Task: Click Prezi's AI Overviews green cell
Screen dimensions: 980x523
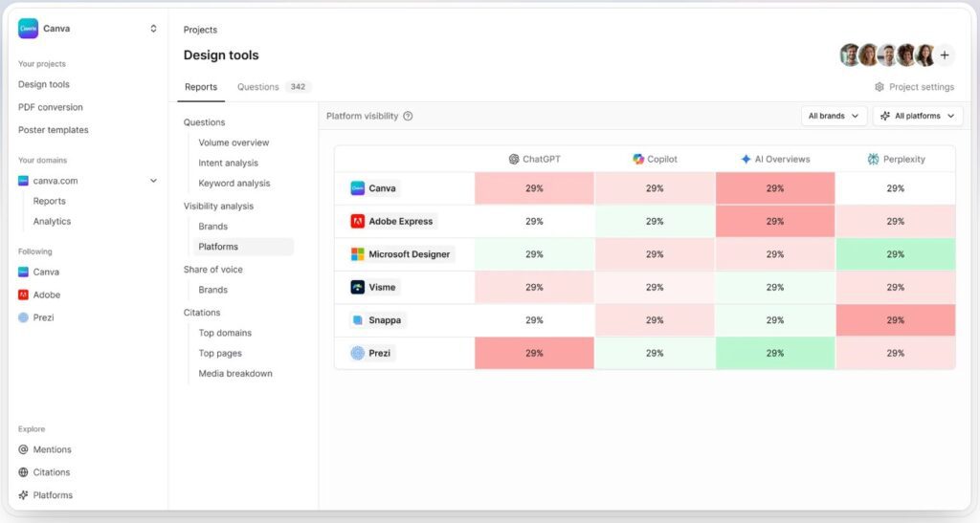Action: (775, 353)
